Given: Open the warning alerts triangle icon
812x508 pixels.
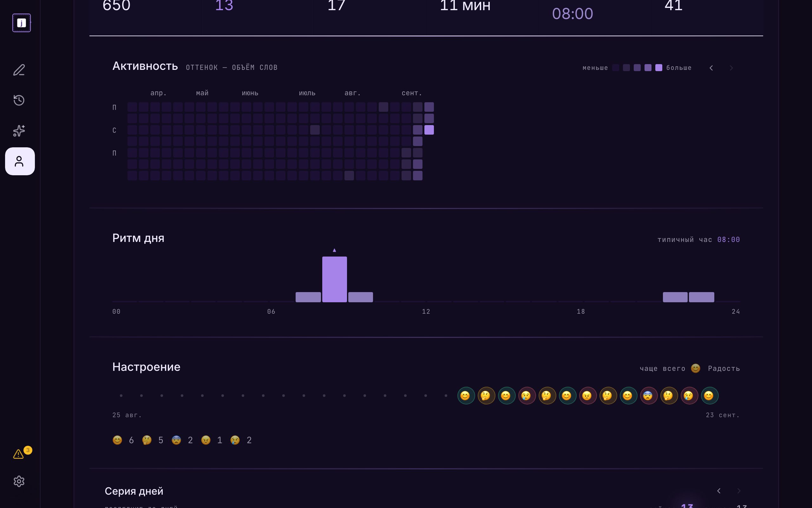Looking at the screenshot, I should pos(18,454).
